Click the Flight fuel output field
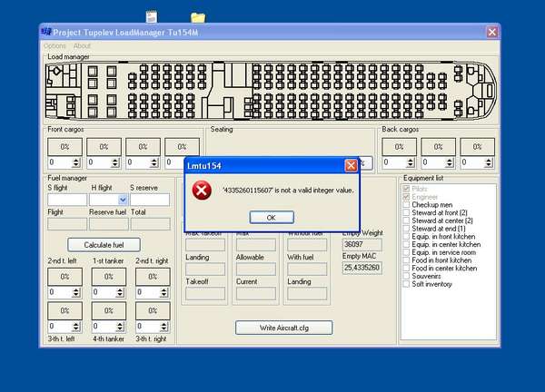The image size is (545, 392). [67, 224]
